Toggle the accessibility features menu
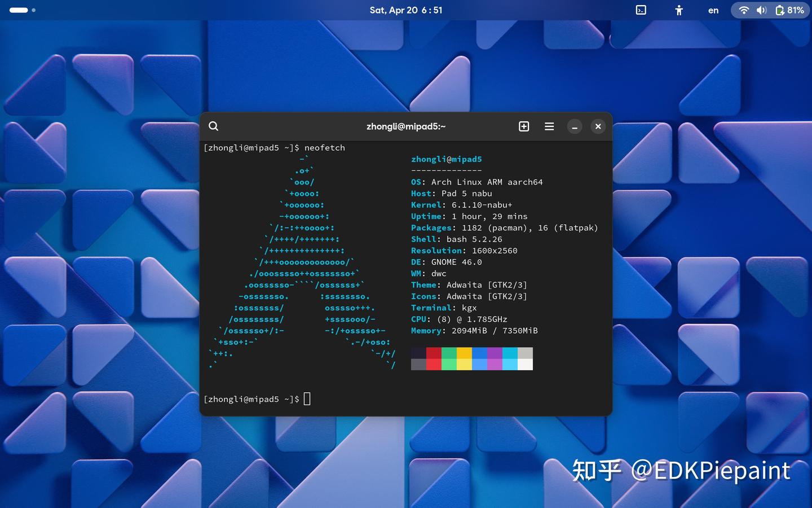 click(679, 10)
